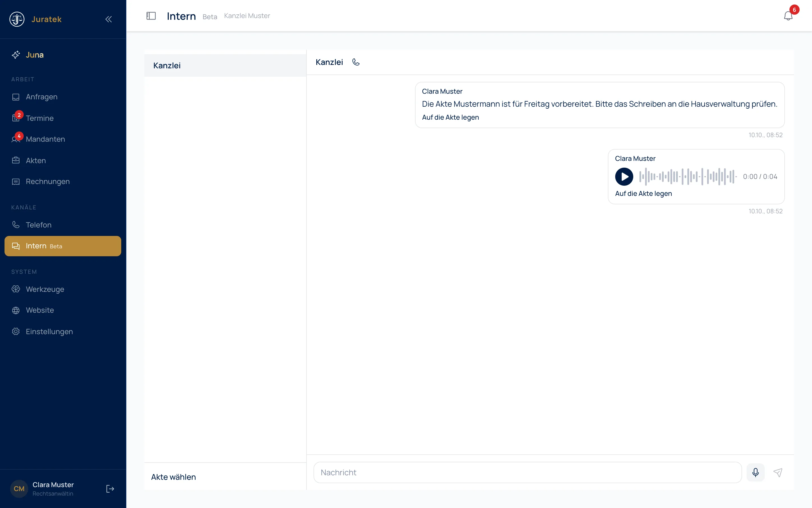Click Akte wählen
812x508 pixels.
tap(173, 477)
